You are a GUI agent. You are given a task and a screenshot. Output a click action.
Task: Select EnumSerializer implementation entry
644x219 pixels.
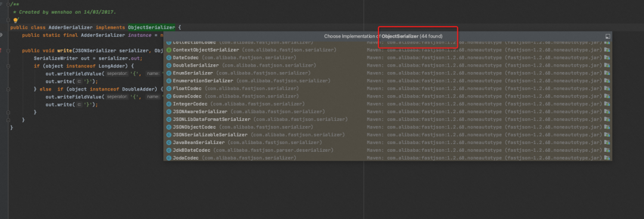pyautogui.click(x=388, y=73)
